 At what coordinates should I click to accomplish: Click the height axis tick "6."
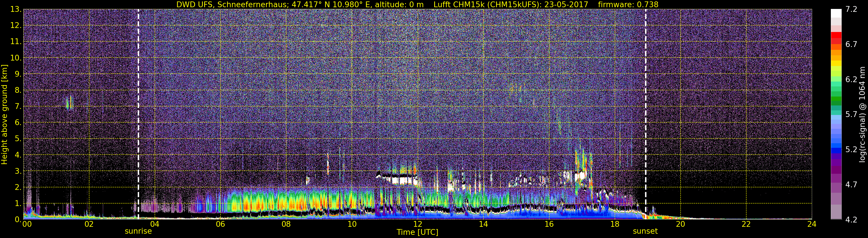point(18,123)
